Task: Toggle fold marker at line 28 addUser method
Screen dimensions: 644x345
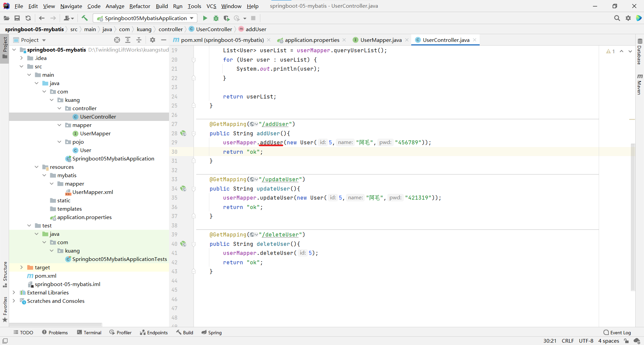Action: (194, 133)
